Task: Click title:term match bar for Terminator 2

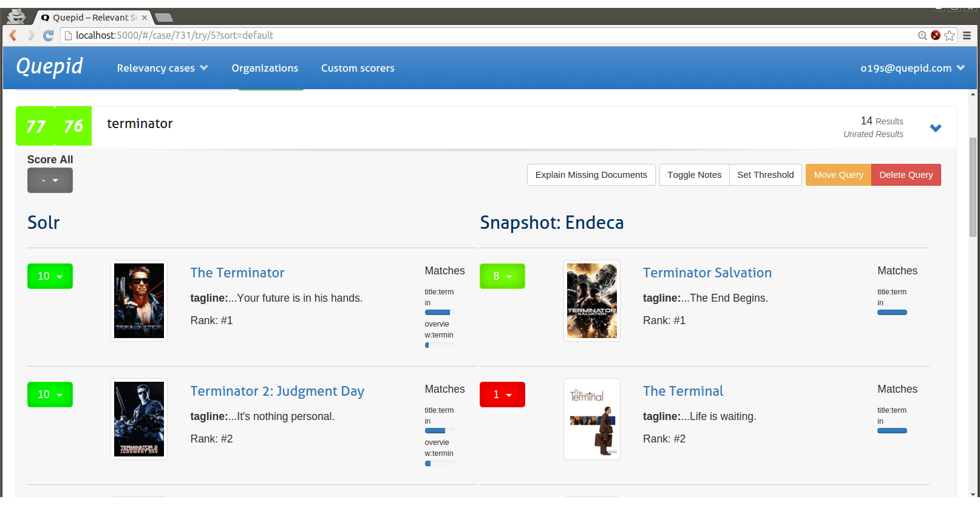Action: coord(439,430)
